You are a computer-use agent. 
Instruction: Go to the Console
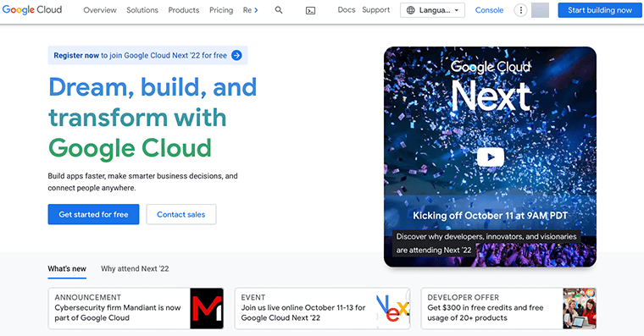(x=489, y=10)
